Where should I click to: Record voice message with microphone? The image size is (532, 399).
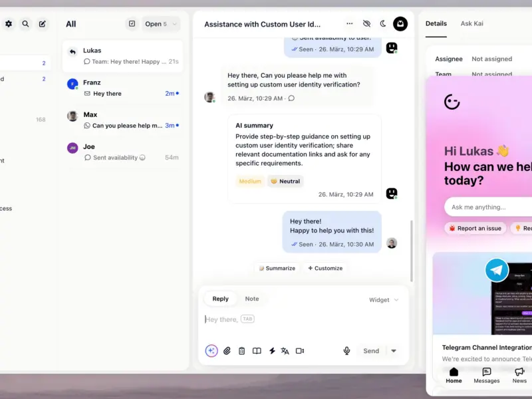point(346,351)
